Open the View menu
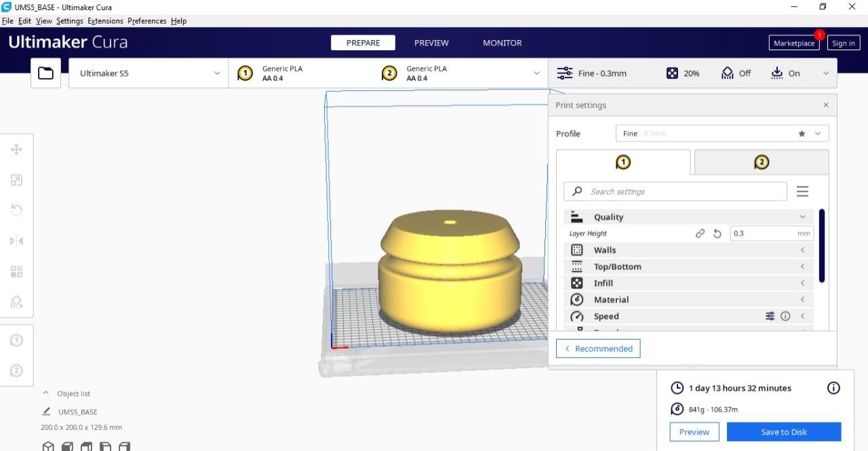The height and width of the screenshot is (451, 868). click(44, 21)
